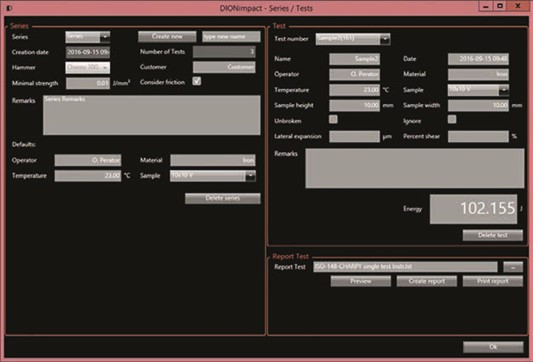Screen dimensions: 533x362
Task: Expand the Hammer selection dropdown
Action: [88, 67]
